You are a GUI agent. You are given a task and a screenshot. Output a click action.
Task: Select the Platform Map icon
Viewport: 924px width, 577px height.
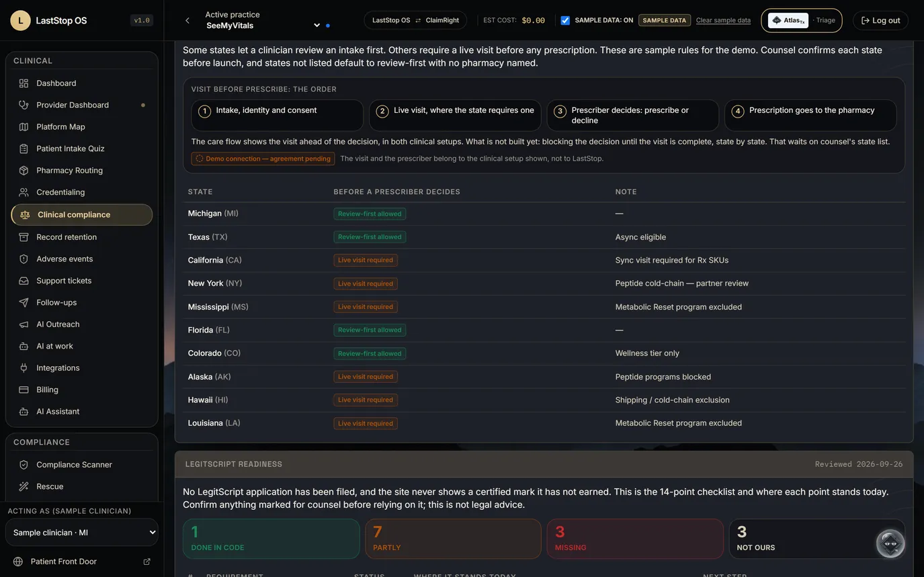point(24,127)
